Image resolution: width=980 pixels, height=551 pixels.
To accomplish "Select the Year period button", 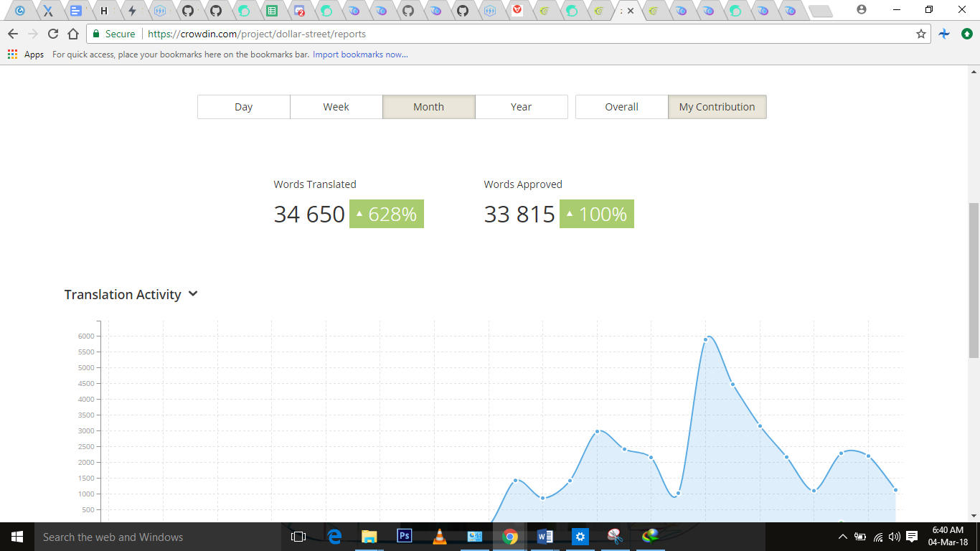I will (x=521, y=107).
